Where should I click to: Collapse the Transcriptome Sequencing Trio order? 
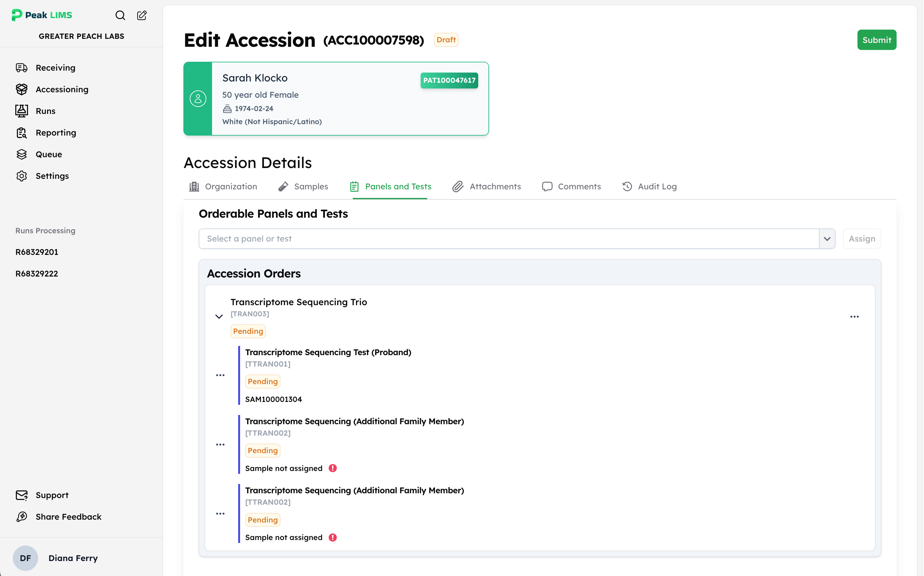click(x=219, y=317)
